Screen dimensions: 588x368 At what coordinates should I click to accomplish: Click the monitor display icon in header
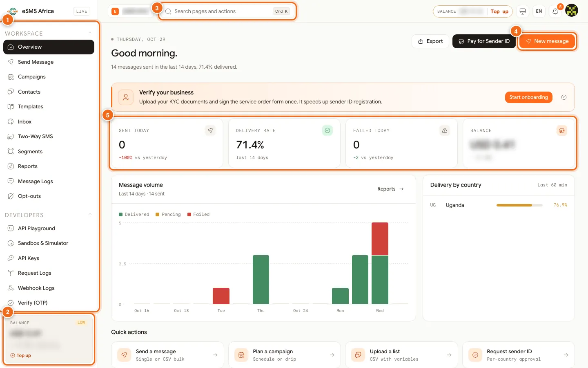click(522, 11)
